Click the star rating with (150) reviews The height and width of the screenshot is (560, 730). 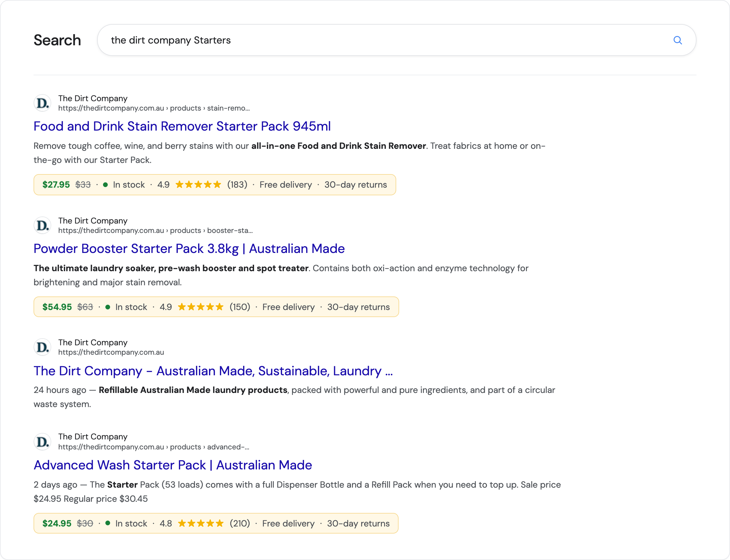200,307
